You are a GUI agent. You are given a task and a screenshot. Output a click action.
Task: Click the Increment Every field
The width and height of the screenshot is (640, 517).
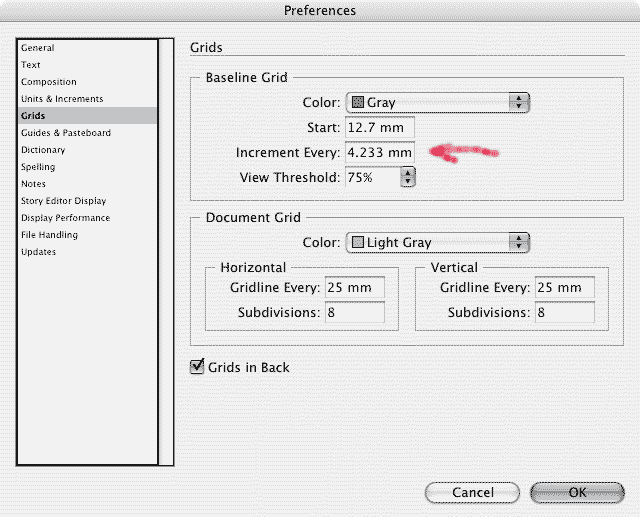[380, 153]
